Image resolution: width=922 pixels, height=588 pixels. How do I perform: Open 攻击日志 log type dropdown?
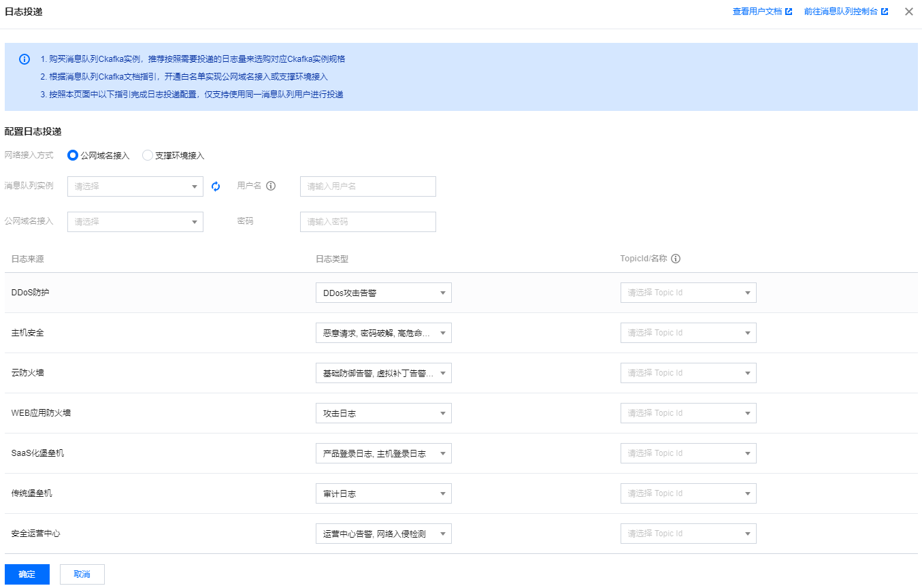pyautogui.click(x=384, y=413)
